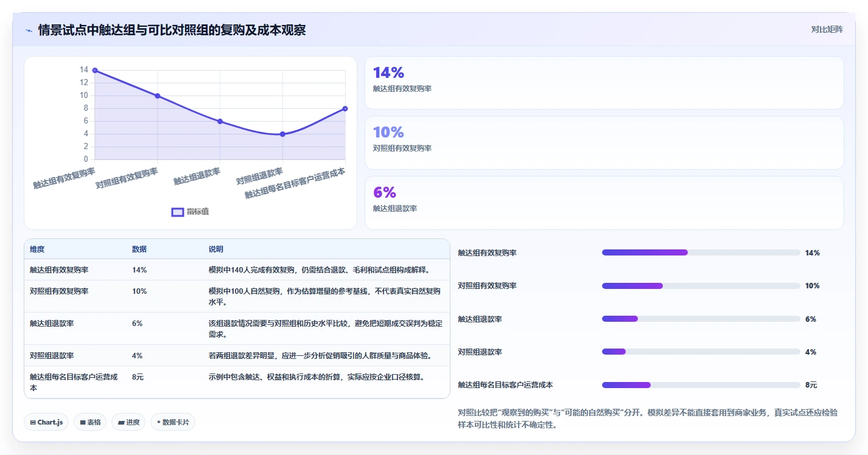Screen dimensions: 868x455
Task: Click the 8元 operating cost progress bar
Action: 701,385
